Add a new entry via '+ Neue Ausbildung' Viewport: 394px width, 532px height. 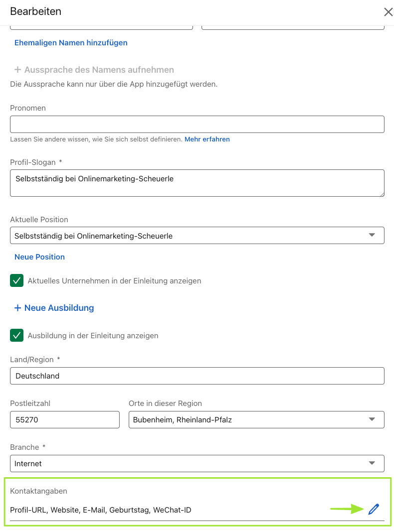54,308
